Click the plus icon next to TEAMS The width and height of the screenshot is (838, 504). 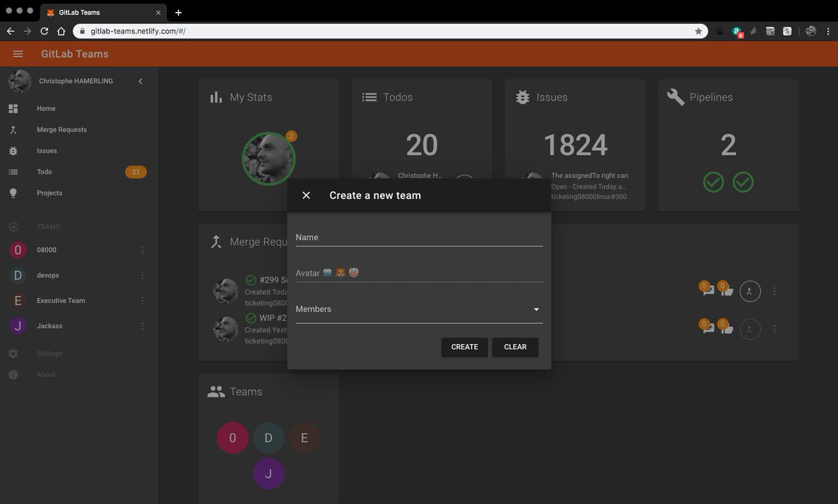14,226
